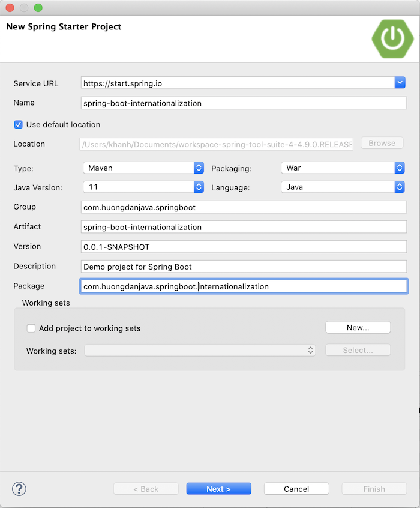The width and height of the screenshot is (420, 508).
Task: Open the Packaging dropdown showing War
Action: pyautogui.click(x=399, y=168)
